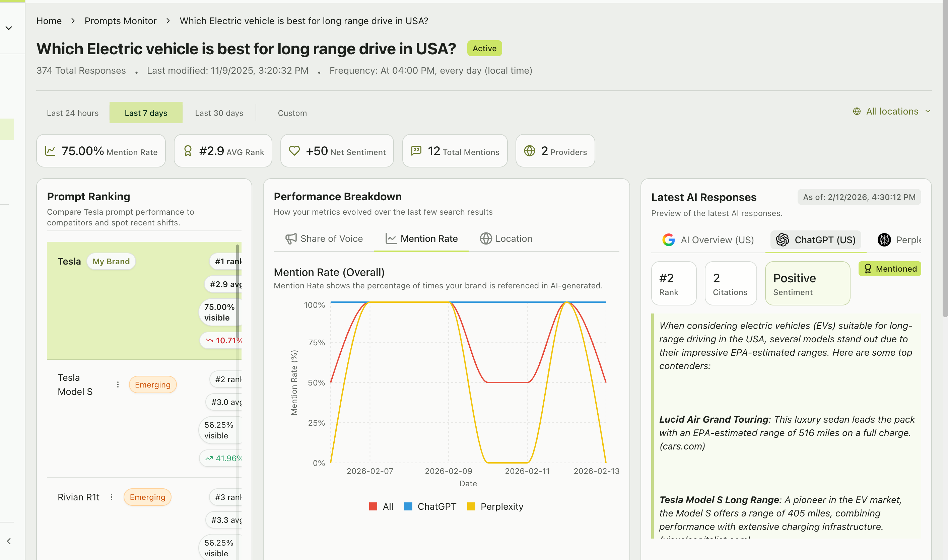Navigate to the Prompts Monitor breadcrumb link

(120, 21)
